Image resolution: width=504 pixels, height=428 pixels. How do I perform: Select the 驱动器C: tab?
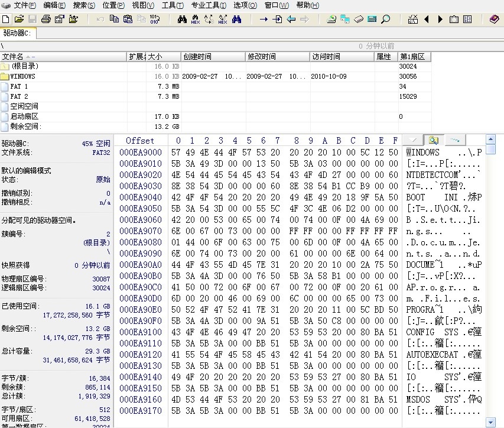click(18, 33)
